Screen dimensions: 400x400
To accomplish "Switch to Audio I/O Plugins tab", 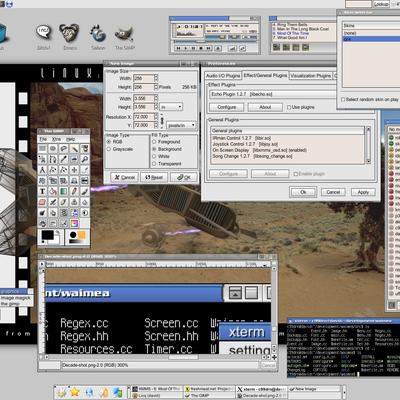I will tap(223, 76).
